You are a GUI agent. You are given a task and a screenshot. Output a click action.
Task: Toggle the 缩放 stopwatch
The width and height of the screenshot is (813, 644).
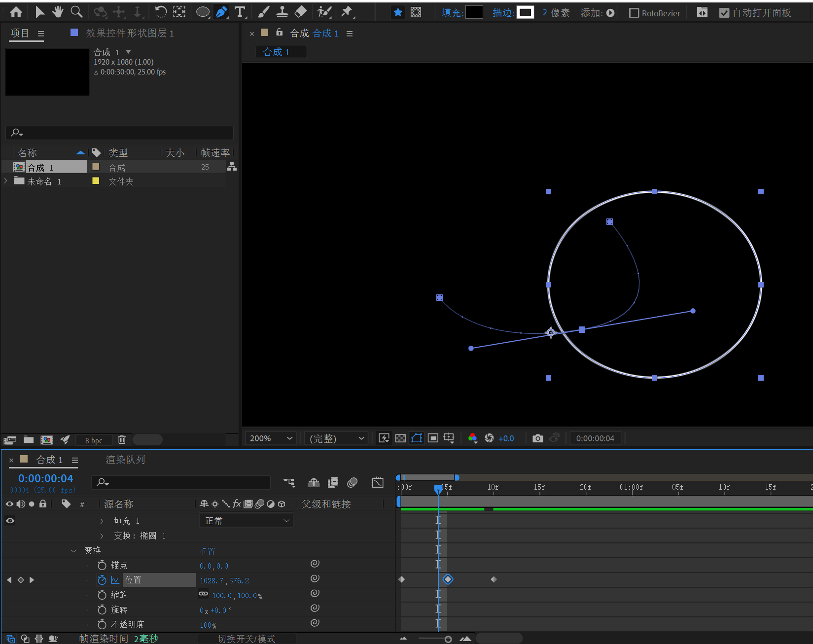click(102, 595)
